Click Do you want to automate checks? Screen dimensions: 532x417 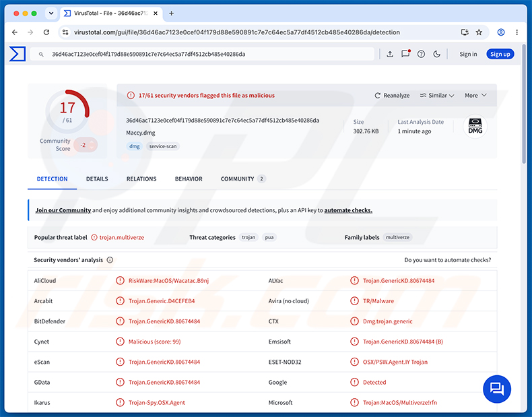[448, 260]
